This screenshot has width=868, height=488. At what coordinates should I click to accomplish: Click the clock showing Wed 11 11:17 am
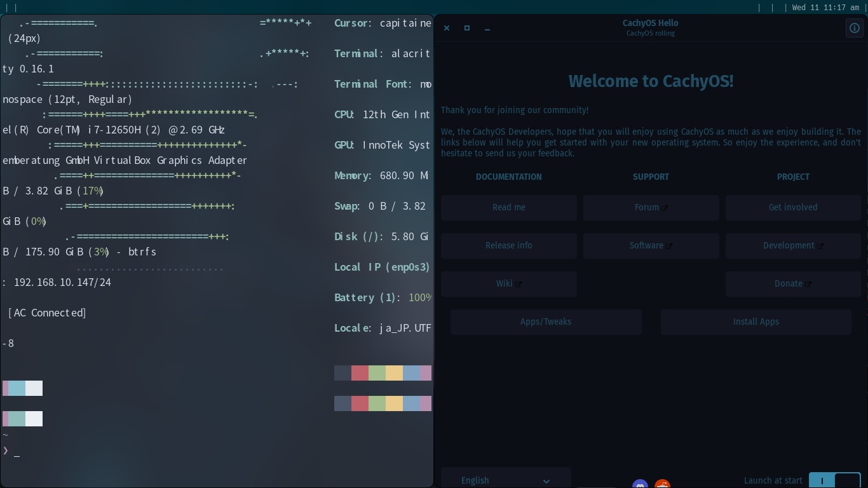(825, 8)
